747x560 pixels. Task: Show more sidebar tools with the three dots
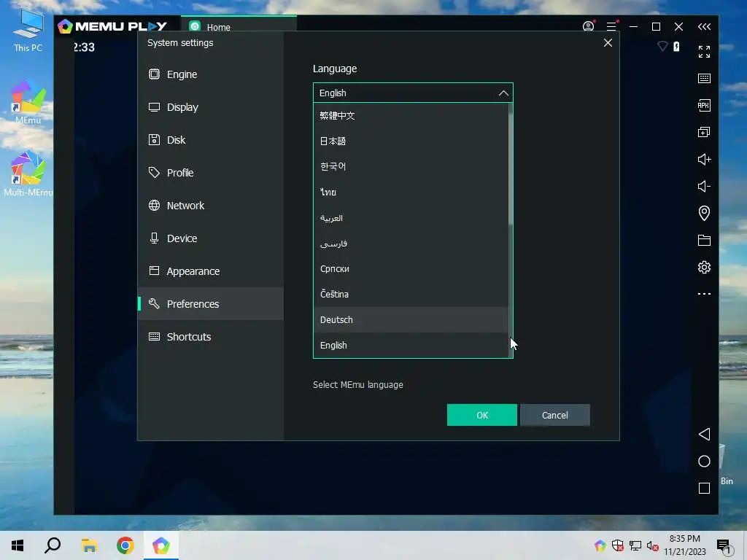click(704, 294)
